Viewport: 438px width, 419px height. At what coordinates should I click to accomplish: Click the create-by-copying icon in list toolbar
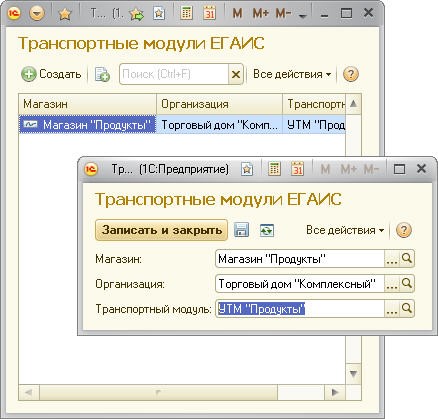click(x=102, y=74)
